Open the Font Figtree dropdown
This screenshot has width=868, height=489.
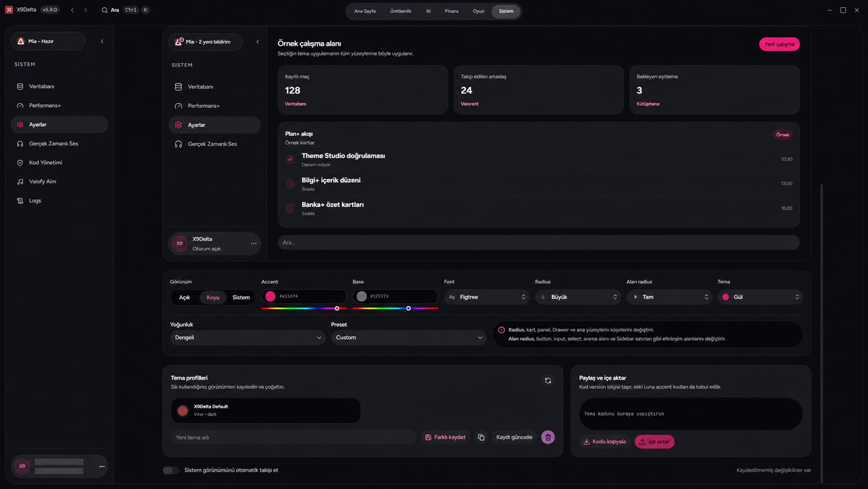click(x=487, y=297)
